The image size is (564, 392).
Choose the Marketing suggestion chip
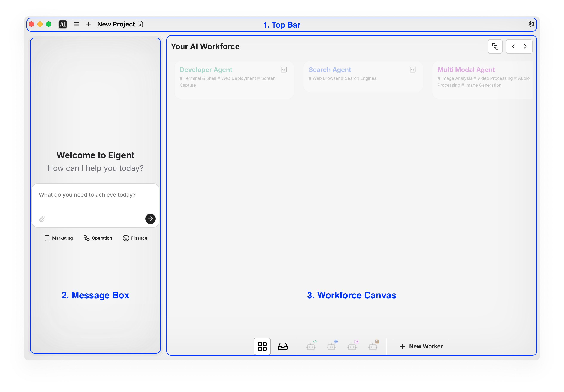(x=59, y=238)
